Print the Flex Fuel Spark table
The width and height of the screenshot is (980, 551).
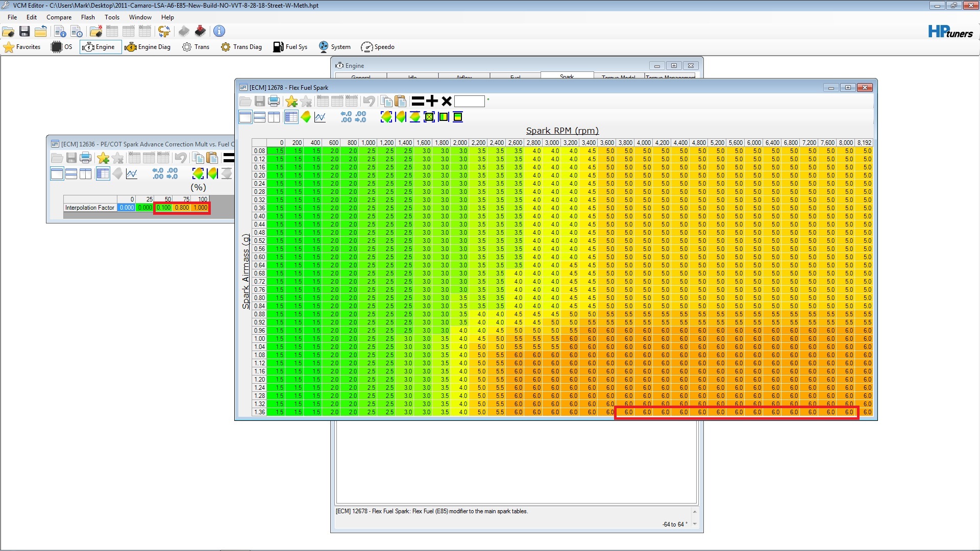[274, 101]
